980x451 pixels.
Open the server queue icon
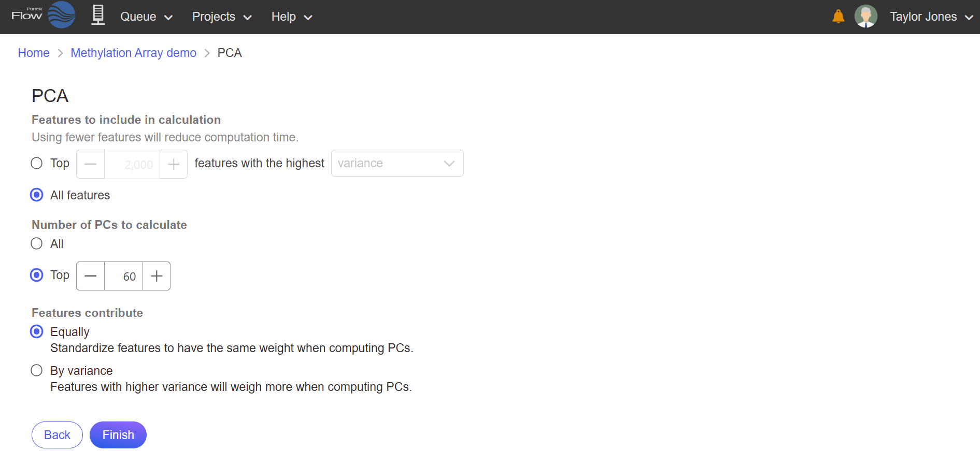[98, 15]
